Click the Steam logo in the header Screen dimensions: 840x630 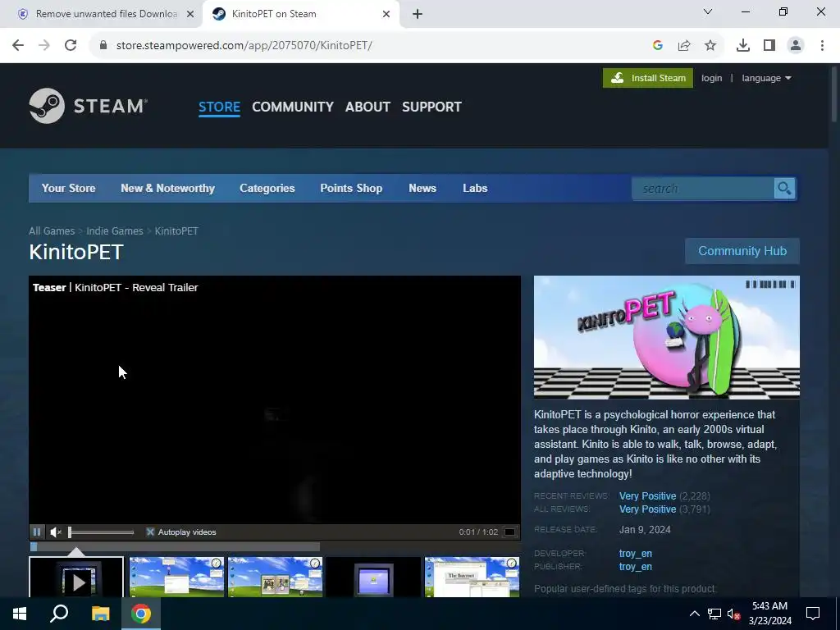[89, 106]
